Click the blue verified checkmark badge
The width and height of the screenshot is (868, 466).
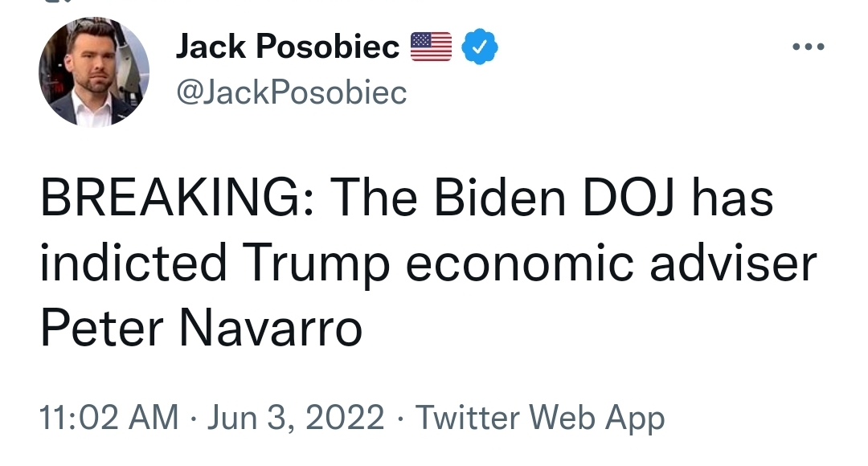(479, 47)
